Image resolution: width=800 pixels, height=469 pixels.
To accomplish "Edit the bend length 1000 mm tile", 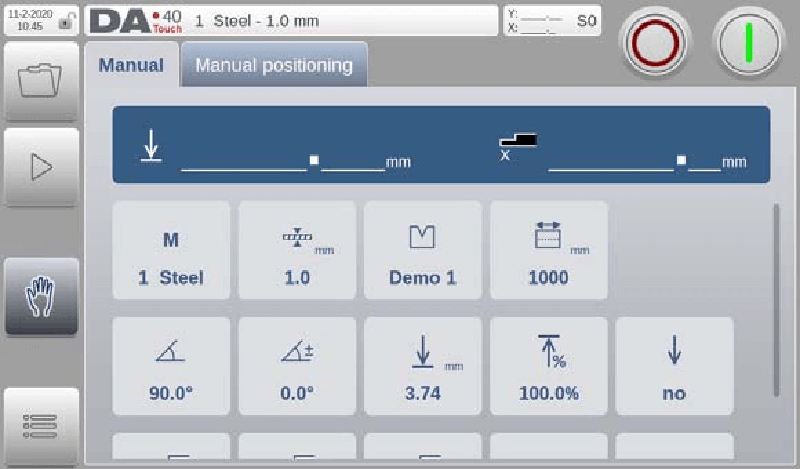I will coord(548,251).
